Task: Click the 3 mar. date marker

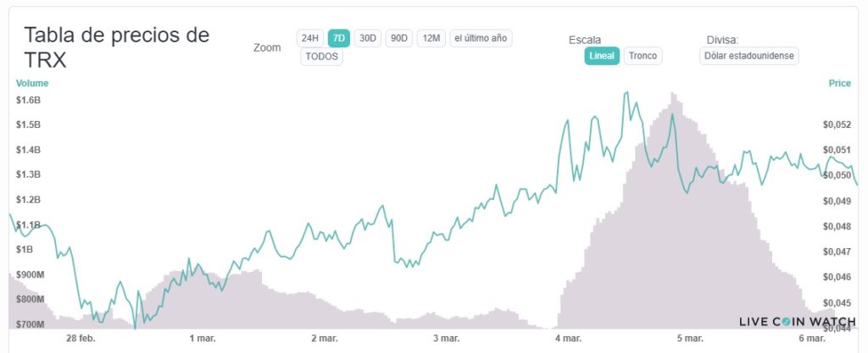Action: tap(446, 339)
